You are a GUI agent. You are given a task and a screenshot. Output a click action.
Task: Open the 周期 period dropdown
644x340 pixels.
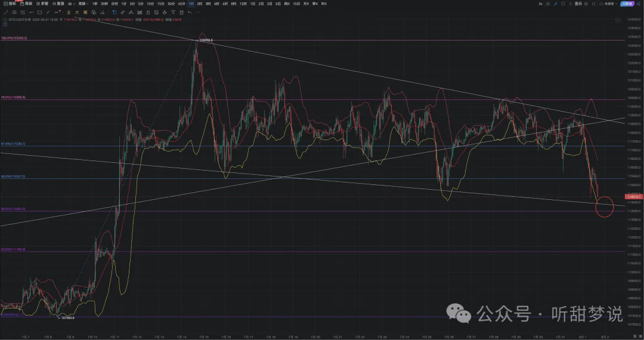click(x=83, y=4)
